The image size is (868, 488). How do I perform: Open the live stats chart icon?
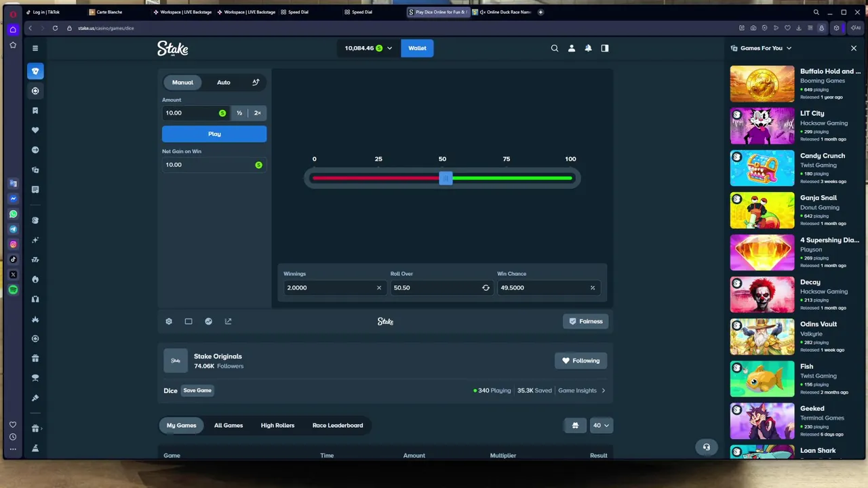click(x=209, y=321)
